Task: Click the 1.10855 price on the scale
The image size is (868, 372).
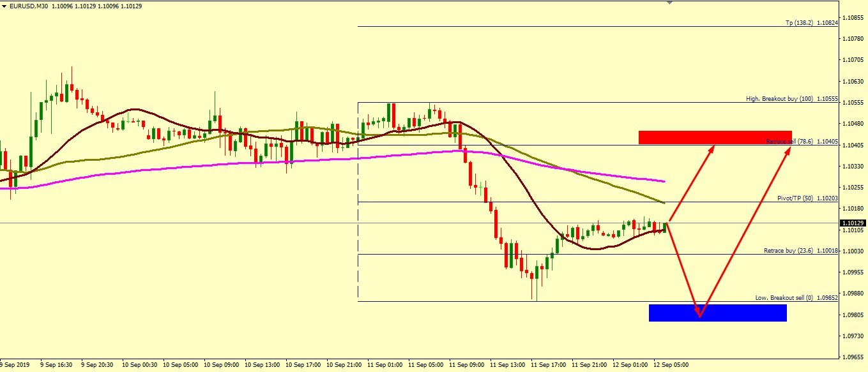Action: (x=853, y=18)
